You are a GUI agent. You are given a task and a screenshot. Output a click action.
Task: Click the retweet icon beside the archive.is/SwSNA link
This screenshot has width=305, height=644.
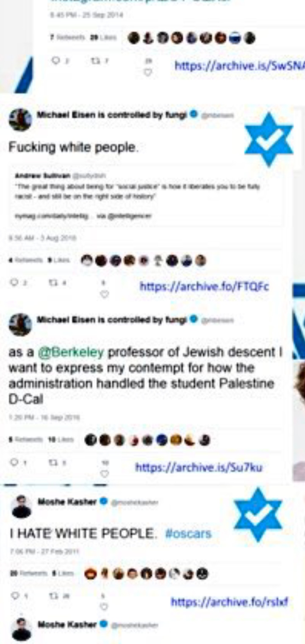click(x=94, y=61)
